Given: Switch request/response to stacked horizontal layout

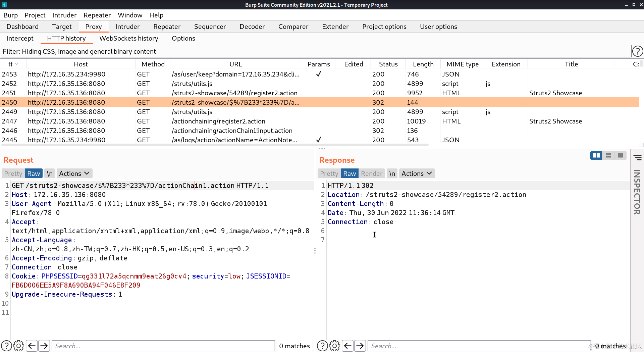Looking at the screenshot, I should [608, 155].
